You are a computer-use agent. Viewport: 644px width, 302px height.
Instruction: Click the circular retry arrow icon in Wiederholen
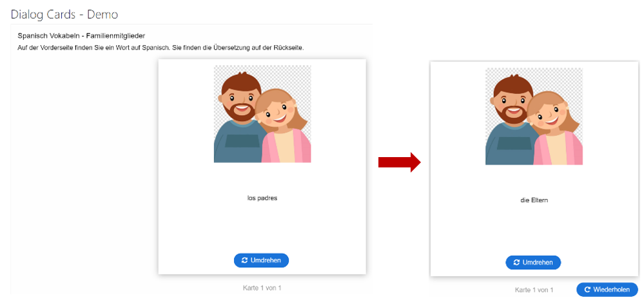click(587, 290)
